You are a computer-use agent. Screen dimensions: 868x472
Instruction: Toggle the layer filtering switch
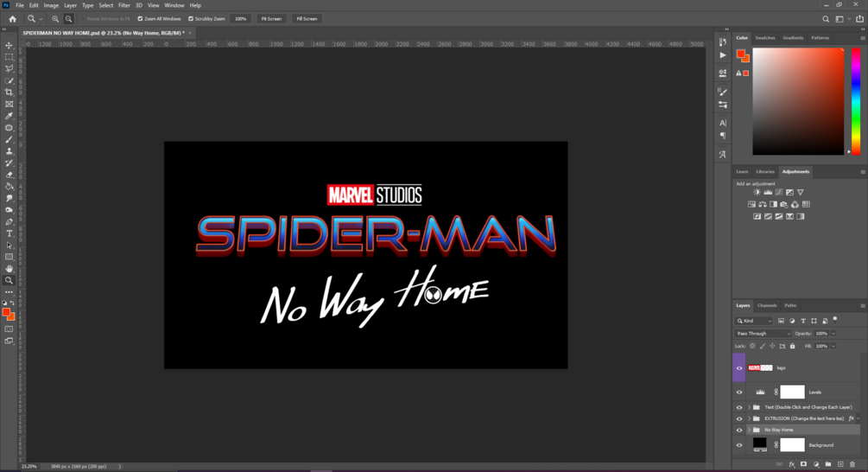[835, 320]
